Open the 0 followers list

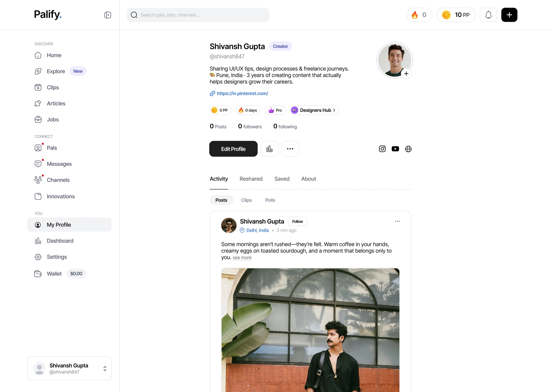tap(250, 126)
